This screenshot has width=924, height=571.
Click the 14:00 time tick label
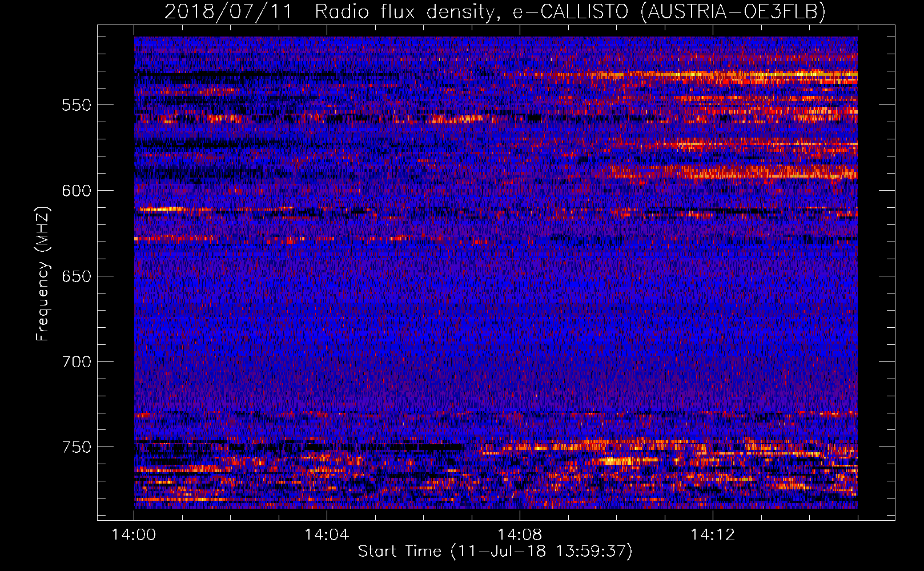click(134, 535)
